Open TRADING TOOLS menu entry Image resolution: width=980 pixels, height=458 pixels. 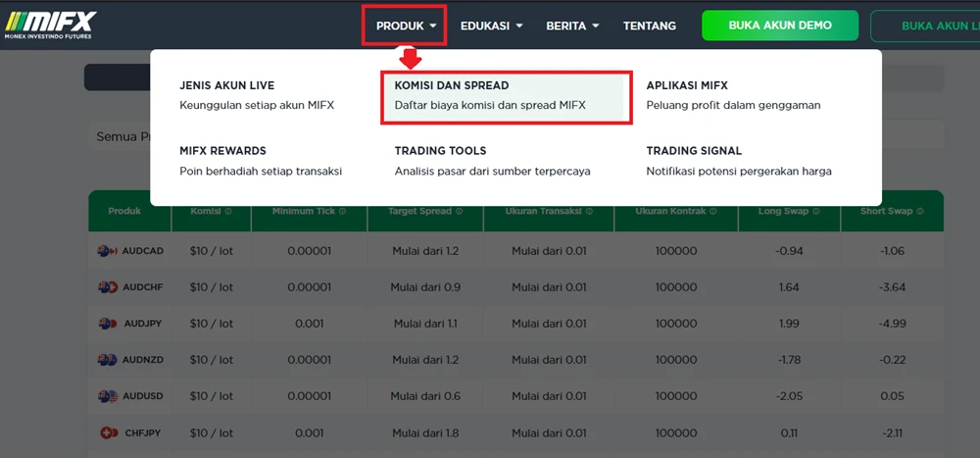coord(493,161)
